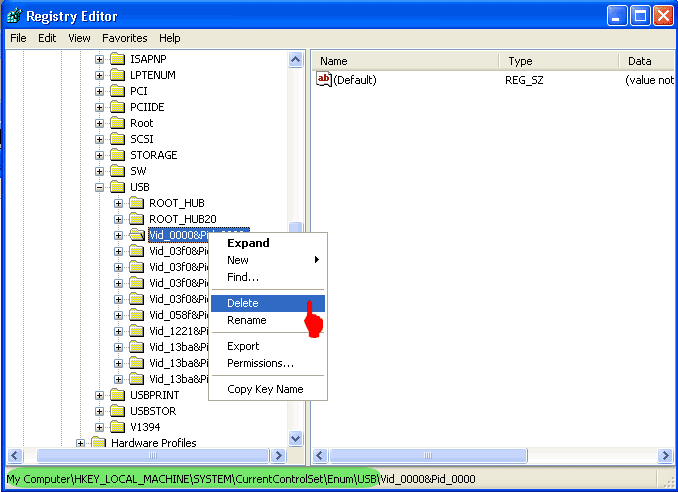Open the New submenu in context menu
The image size is (678, 492).
point(268,260)
